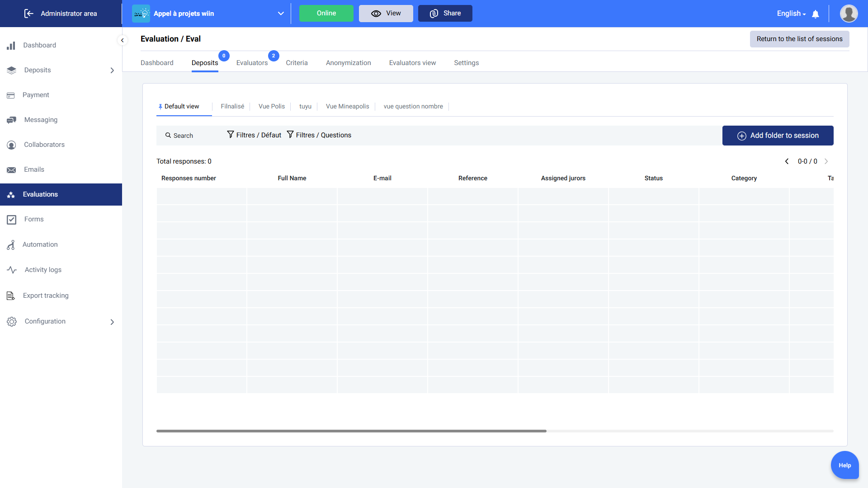Image resolution: width=868 pixels, height=488 pixels.
Task: Toggle the Online status button
Action: [326, 13]
